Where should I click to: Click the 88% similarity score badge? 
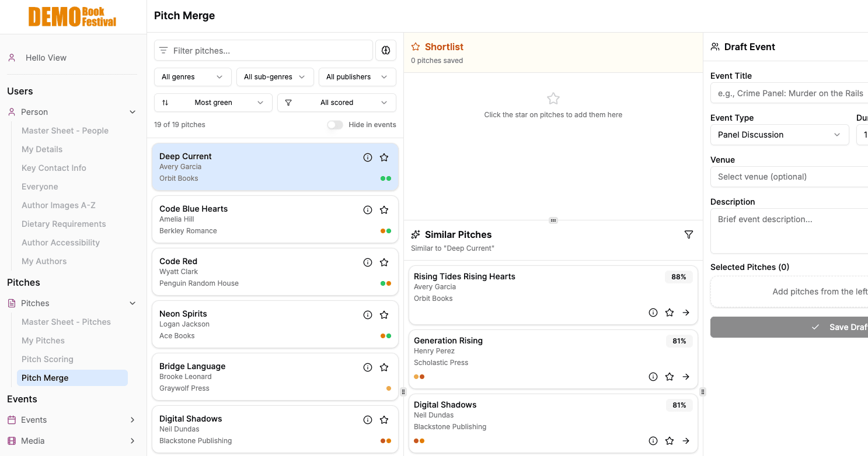pyautogui.click(x=678, y=277)
